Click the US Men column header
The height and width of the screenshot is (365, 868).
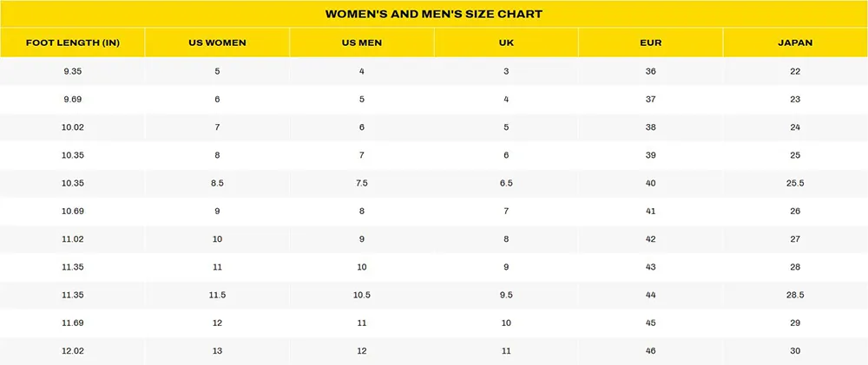tap(361, 42)
